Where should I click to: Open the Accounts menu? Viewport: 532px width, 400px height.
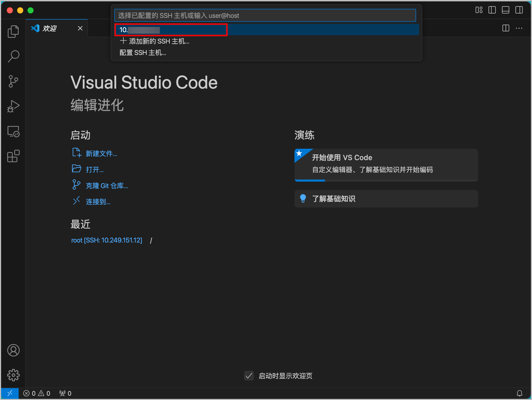[x=13, y=350]
